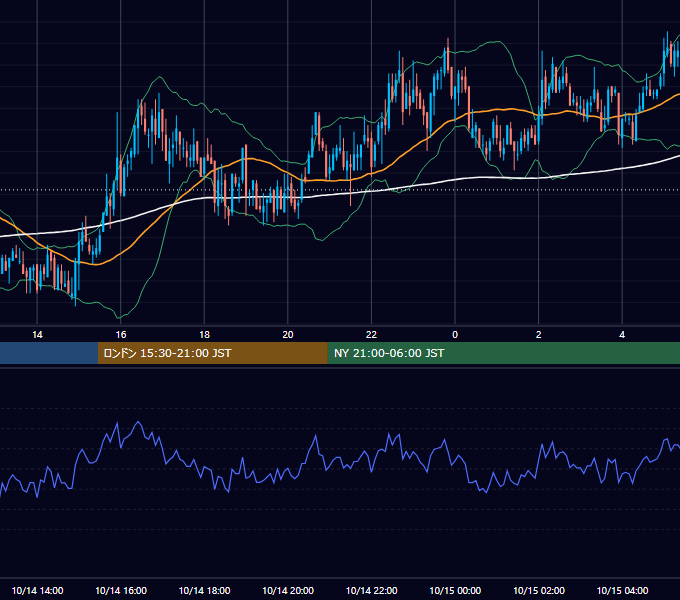The height and width of the screenshot is (600, 680).
Task: Click the 2 hour label on price chart axis
Action: coord(539,335)
